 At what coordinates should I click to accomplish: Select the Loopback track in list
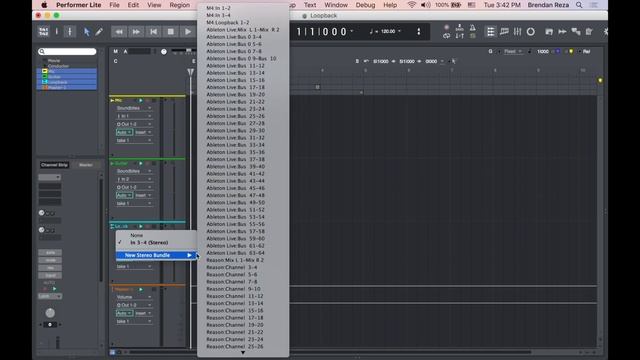click(67, 82)
